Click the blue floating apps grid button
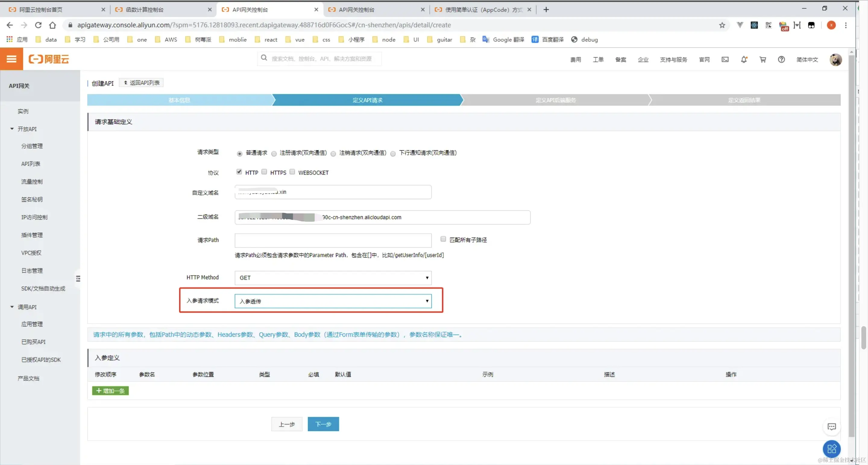The width and height of the screenshot is (868, 465). coord(831,448)
